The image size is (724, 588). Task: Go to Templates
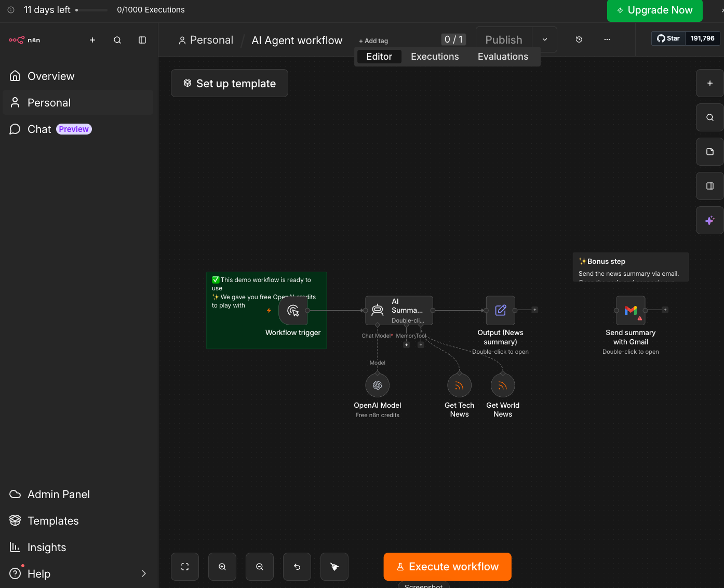tap(78, 521)
